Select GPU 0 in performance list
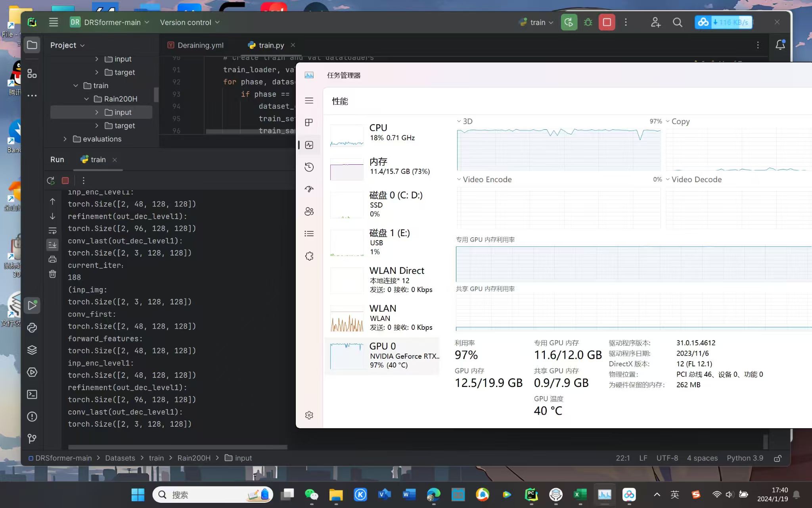This screenshot has height=508, width=812. [x=383, y=356]
